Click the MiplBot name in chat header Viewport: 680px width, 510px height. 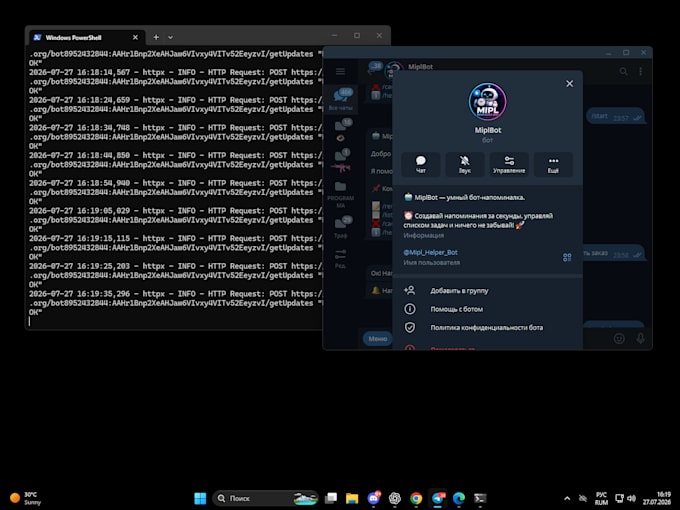420,67
